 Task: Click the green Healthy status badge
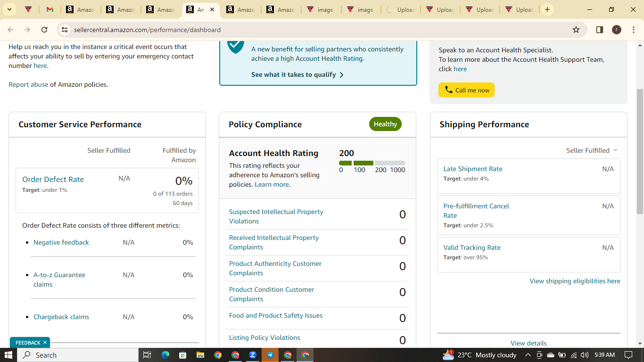[x=385, y=124]
